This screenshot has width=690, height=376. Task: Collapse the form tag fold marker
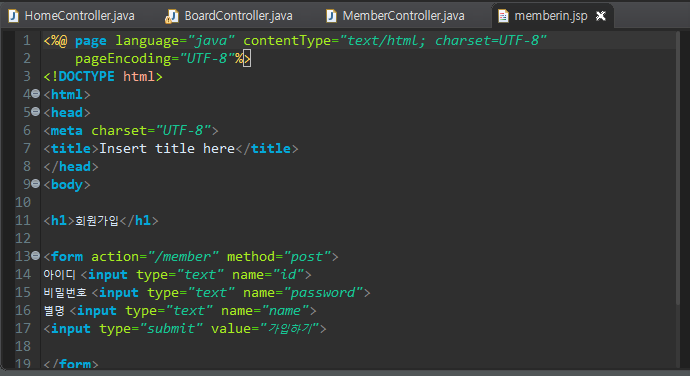point(36,255)
